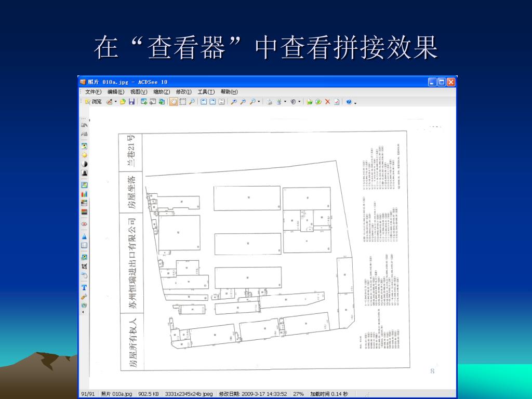Select the photo repair brush tool
The height and width of the screenshot is (399, 532).
click(84, 296)
